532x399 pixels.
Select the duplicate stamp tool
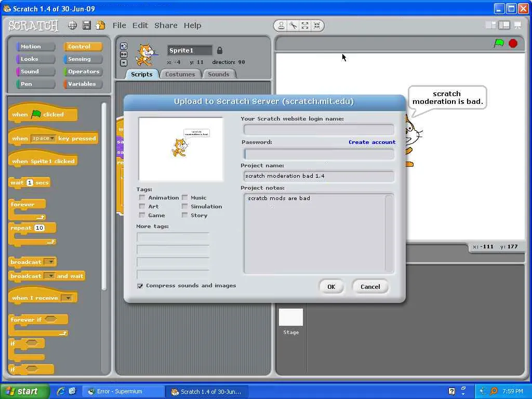[281, 25]
